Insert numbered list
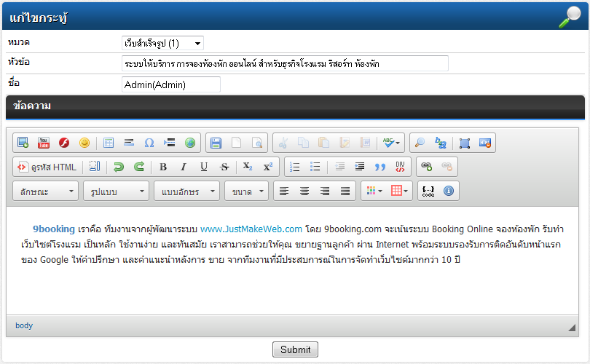The height and width of the screenshot is (364, 590). (x=294, y=167)
